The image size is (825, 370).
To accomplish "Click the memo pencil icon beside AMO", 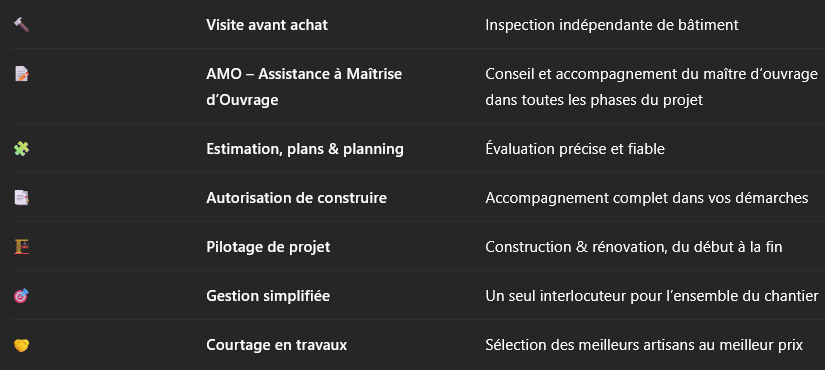I will [x=21, y=74].
